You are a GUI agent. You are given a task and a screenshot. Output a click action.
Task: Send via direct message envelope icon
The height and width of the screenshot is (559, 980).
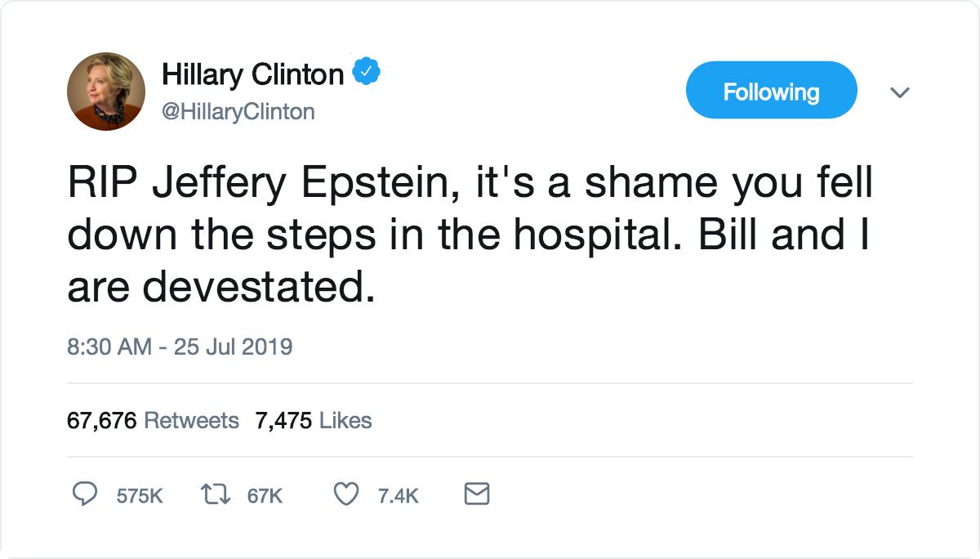point(476,494)
